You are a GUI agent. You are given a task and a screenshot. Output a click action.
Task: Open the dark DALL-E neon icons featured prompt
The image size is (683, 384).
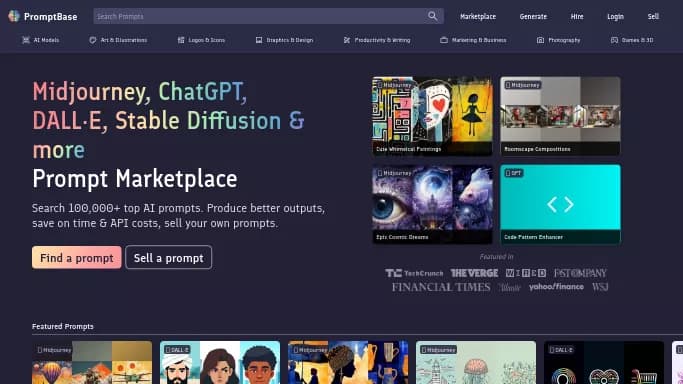604,362
